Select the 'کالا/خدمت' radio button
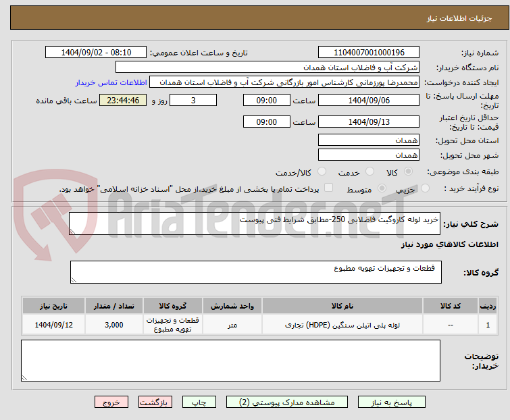The image size is (510, 420). (322, 172)
